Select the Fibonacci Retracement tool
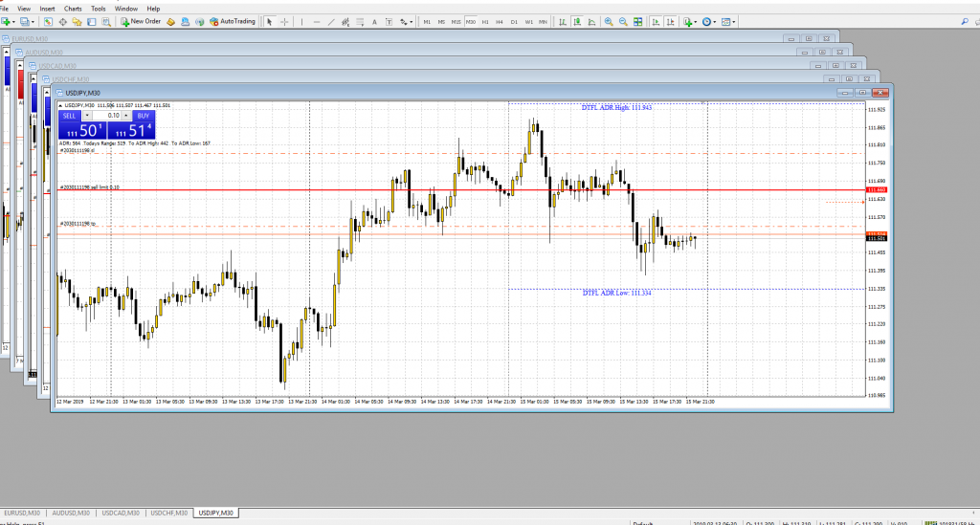The height and width of the screenshot is (525, 980). [360, 22]
